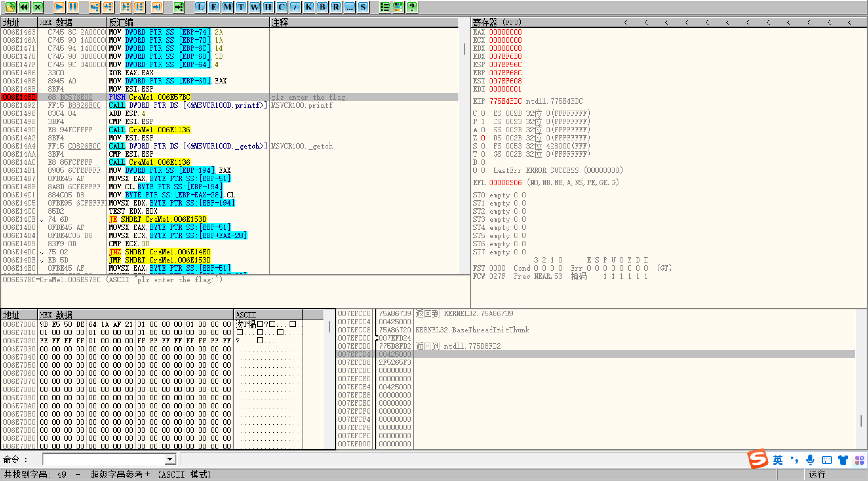Screen dimensions: 868x481
Task: Select the highlighted stack row 007EFCD4
Action: click(x=596, y=354)
